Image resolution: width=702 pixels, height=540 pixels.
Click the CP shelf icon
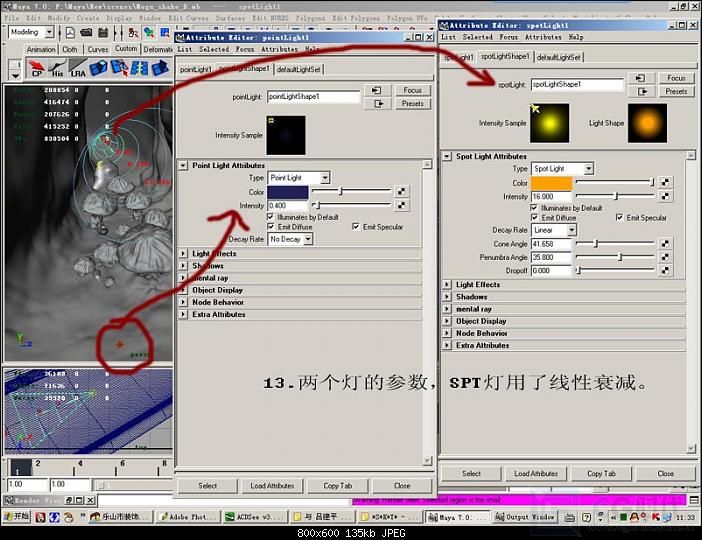coord(37,68)
